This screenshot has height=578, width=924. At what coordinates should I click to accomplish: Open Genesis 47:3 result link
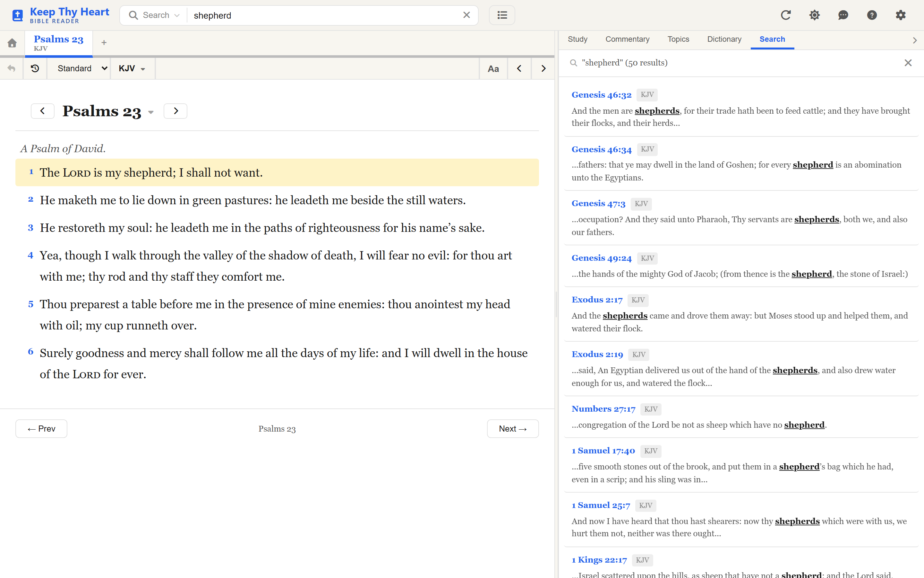point(598,204)
